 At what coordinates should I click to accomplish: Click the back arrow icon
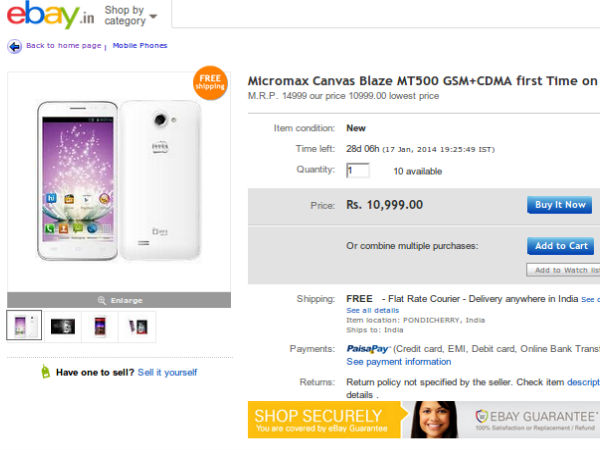pos(14,46)
